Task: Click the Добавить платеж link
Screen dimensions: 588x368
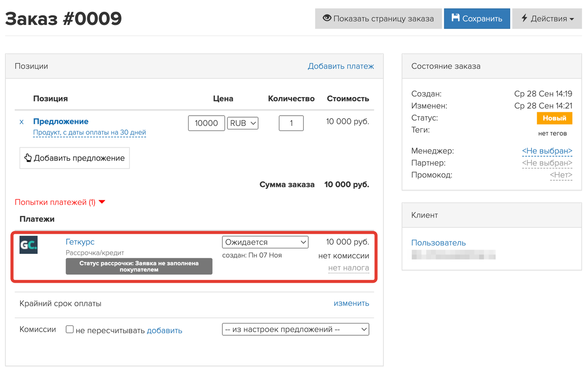Action: 341,66
